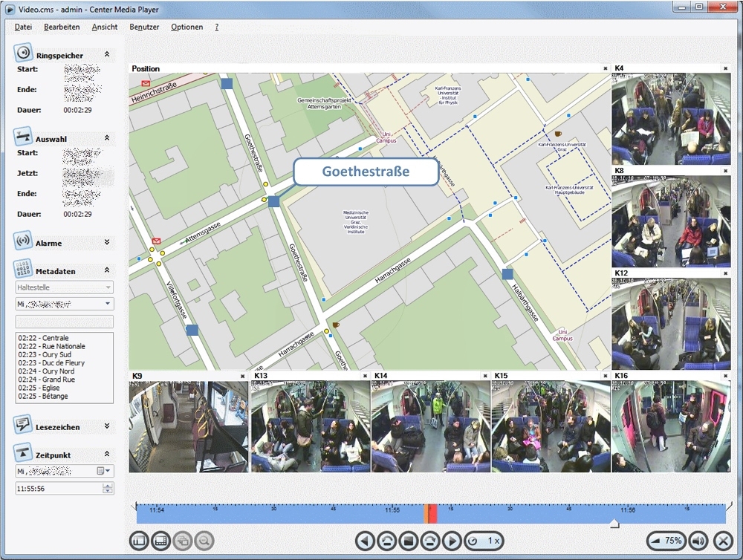Screen dimensions: 743x560
Task: Close the Position map panel
Action: click(605, 68)
